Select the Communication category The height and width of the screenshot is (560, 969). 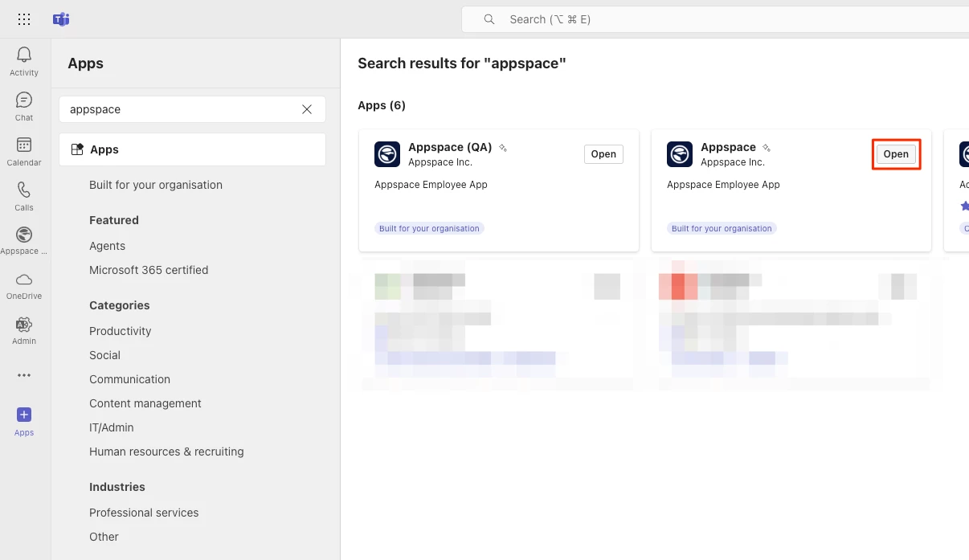[129, 379]
